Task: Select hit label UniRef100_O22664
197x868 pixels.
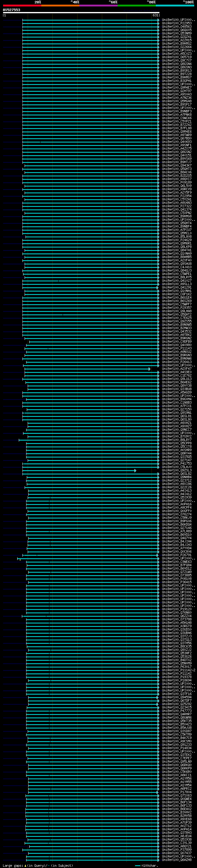Action: coord(177,47)
